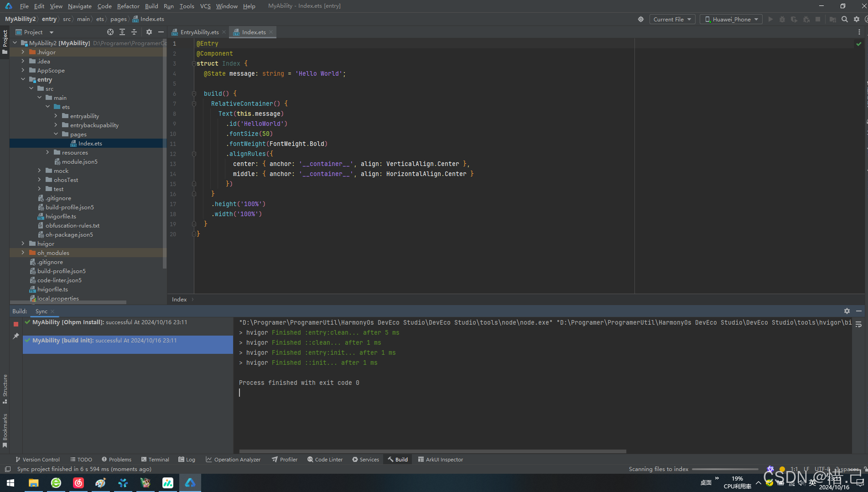Image resolution: width=868 pixels, height=492 pixels.
Task: Open File Explorer from the taskbar
Action: tap(33, 483)
